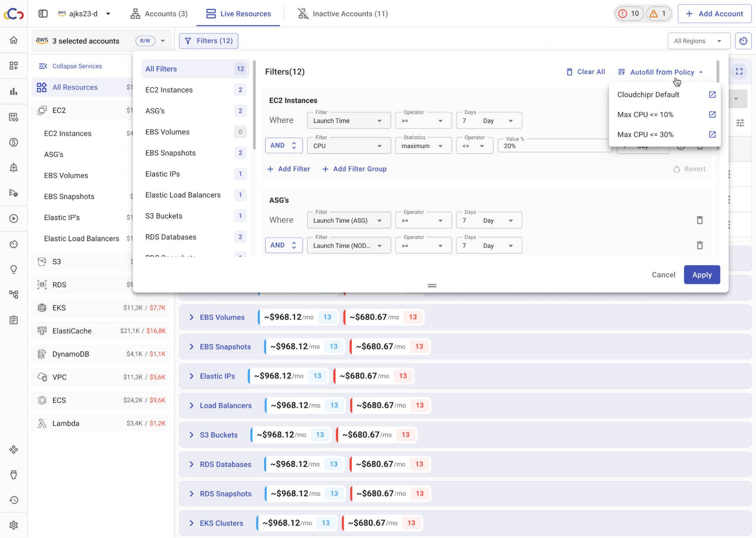Screen dimensions: 756x538
Task: Click the Apply button
Action: point(702,275)
